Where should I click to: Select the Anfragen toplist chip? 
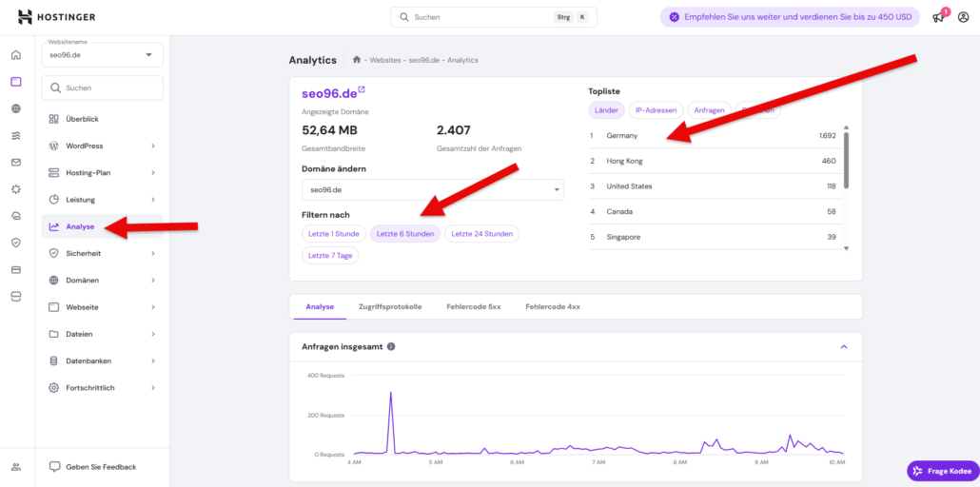tap(710, 110)
